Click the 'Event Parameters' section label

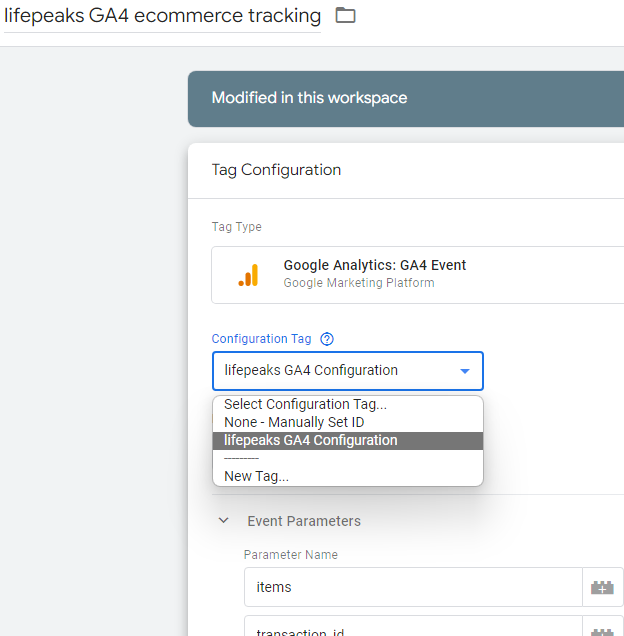pyautogui.click(x=304, y=521)
